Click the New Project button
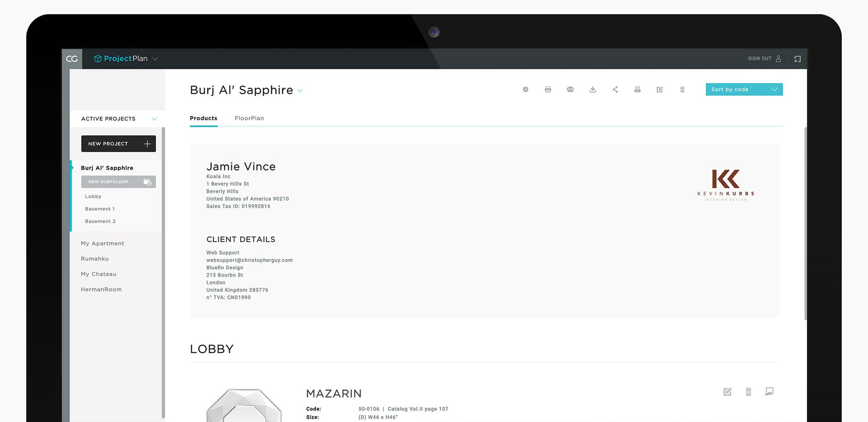The width and height of the screenshot is (868, 422). pyautogui.click(x=118, y=144)
